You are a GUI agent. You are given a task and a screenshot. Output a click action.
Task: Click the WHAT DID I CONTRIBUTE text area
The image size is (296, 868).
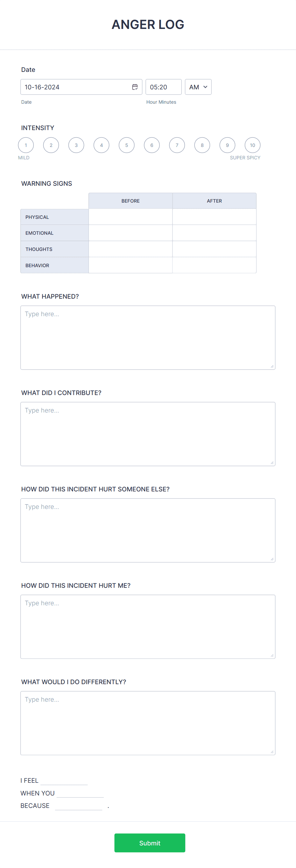pyautogui.click(x=148, y=431)
